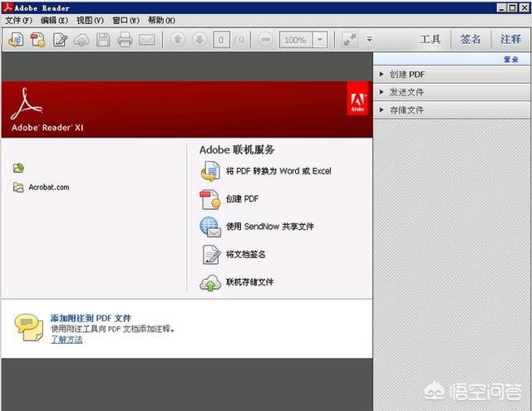Image resolution: width=532 pixels, height=411 pixels.
Task: Switch to the 注释 pane tab
Action: (x=510, y=39)
